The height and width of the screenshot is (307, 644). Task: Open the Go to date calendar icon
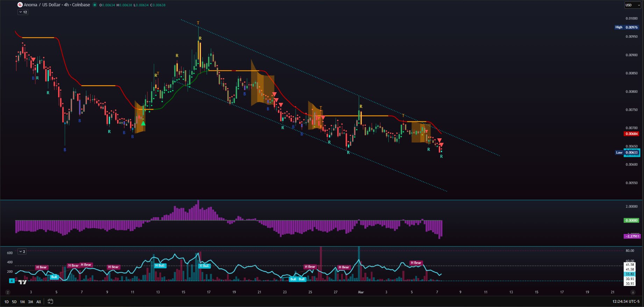50,301
